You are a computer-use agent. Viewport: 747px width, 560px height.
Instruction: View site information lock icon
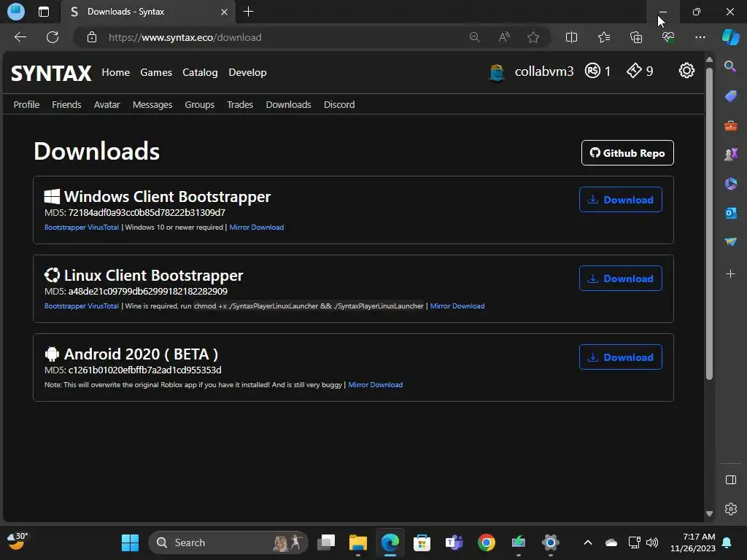92,37
